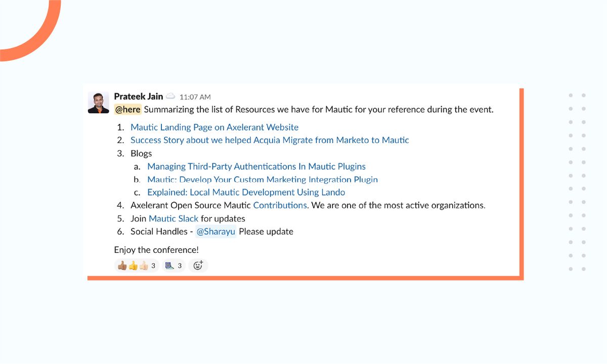The width and height of the screenshot is (607, 364).
Task: Click the 'Blogs' list item text
Action: tap(141, 153)
